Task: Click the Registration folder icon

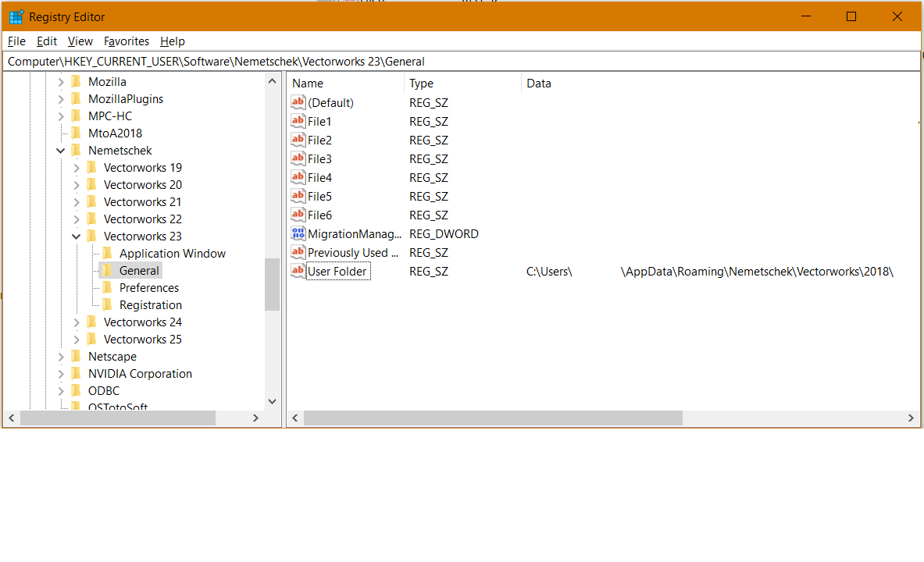Action: pyautogui.click(x=107, y=305)
